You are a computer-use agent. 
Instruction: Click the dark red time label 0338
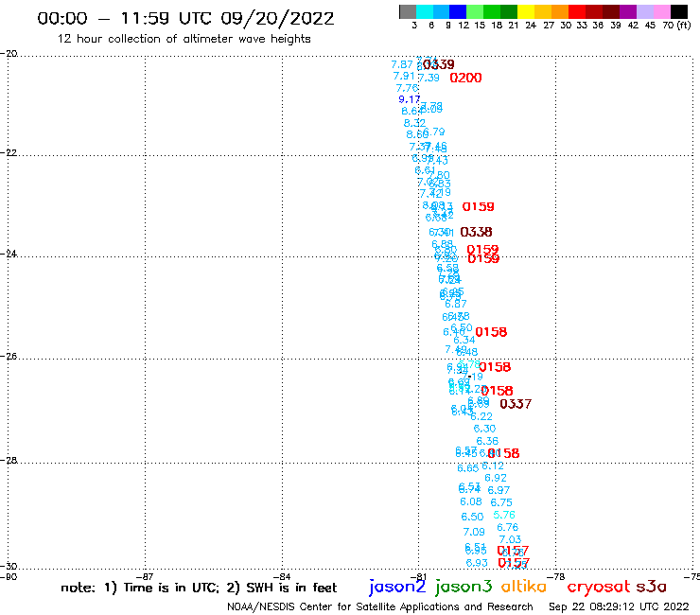[476, 232]
